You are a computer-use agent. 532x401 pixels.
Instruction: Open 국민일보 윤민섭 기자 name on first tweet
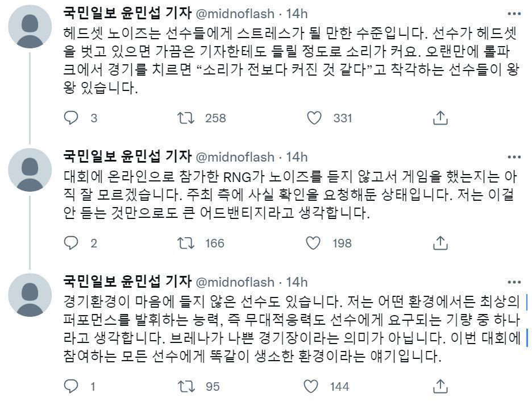point(126,13)
